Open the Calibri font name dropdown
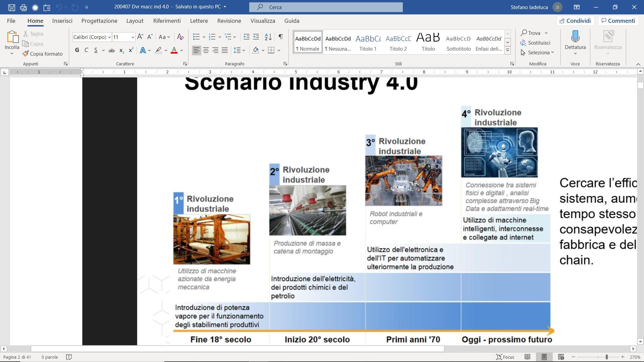 (x=109, y=37)
